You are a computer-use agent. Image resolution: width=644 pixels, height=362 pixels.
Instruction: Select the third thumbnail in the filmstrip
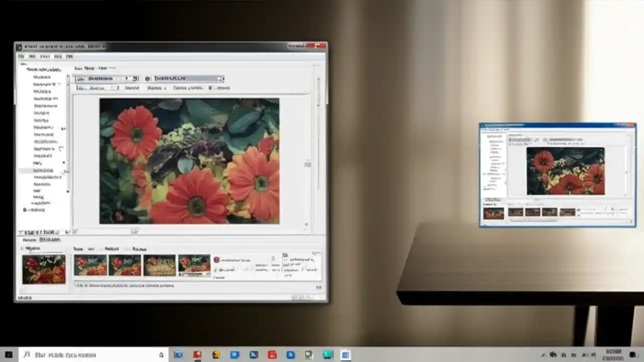coord(159,265)
